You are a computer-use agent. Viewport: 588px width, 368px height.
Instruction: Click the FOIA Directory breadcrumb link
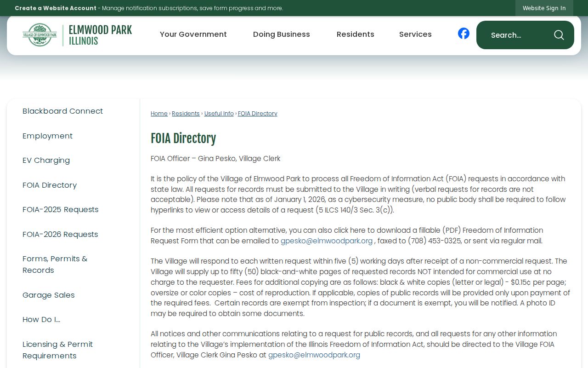pyautogui.click(x=258, y=114)
